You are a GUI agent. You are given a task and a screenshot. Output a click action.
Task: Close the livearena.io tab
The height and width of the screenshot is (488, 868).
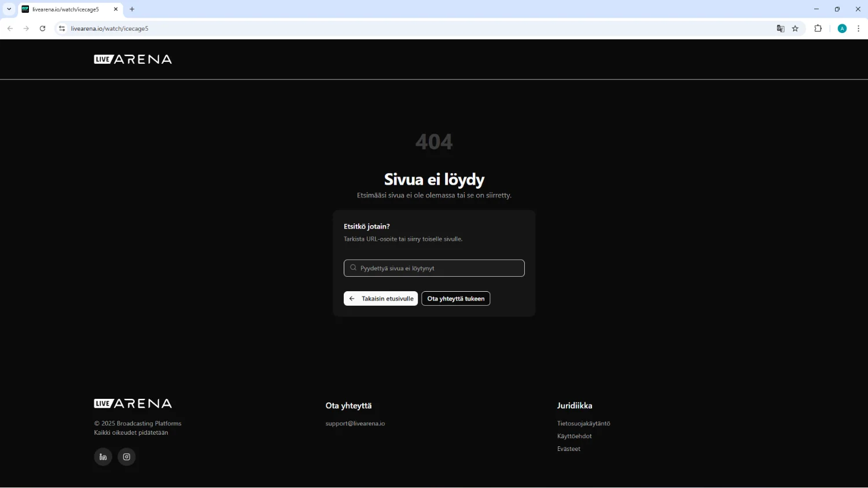tap(116, 9)
